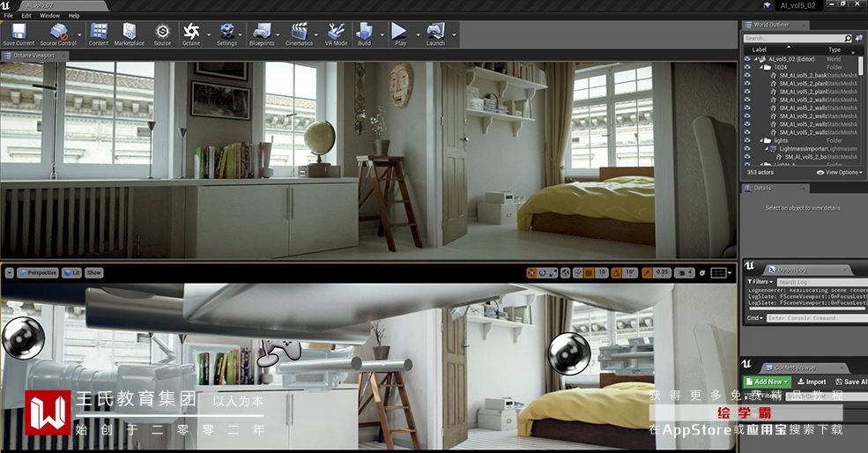Toggle visibility of LightmassImportance row
Viewport: 868px width, 453px height.
(x=747, y=149)
